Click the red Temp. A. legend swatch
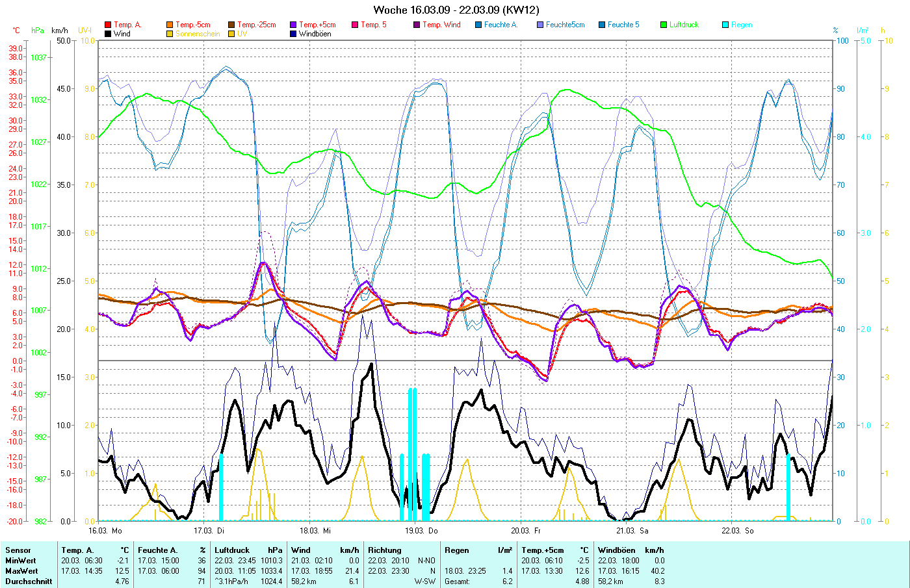Image resolution: width=910 pixels, height=588 pixels. pyautogui.click(x=108, y=25)
